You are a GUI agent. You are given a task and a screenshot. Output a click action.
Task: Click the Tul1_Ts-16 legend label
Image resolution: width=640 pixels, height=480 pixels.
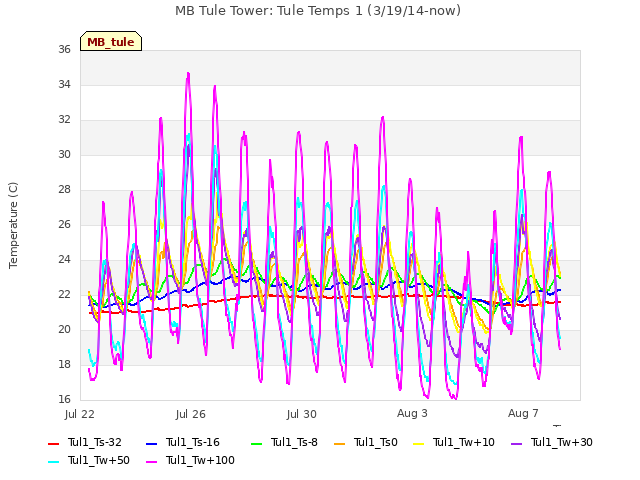[193, 442]
